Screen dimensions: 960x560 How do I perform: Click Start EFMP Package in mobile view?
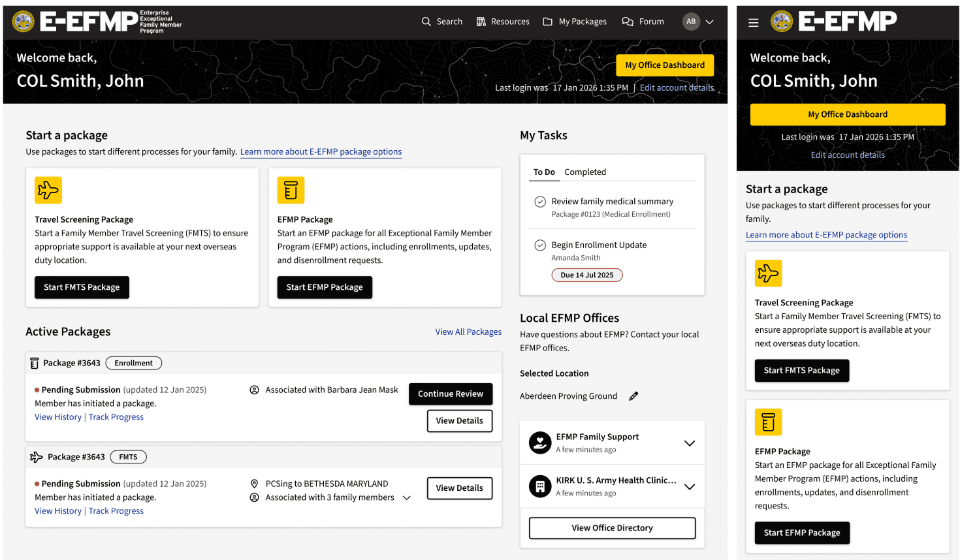pos(802,533)
